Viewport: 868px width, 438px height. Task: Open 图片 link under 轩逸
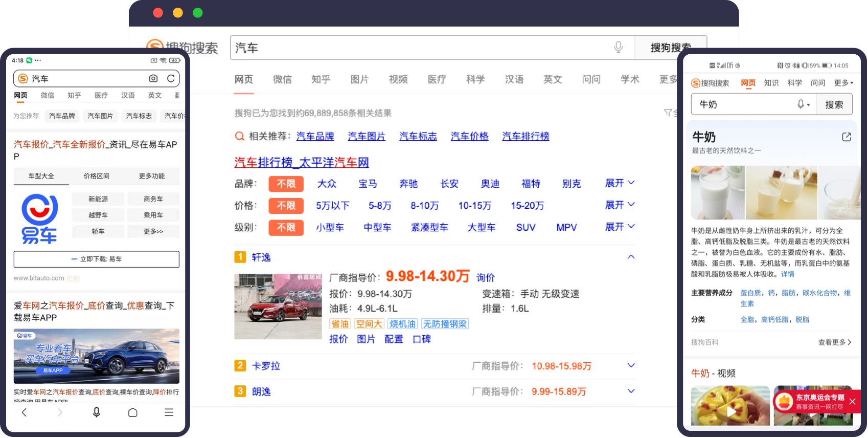[x=366, y=339]
